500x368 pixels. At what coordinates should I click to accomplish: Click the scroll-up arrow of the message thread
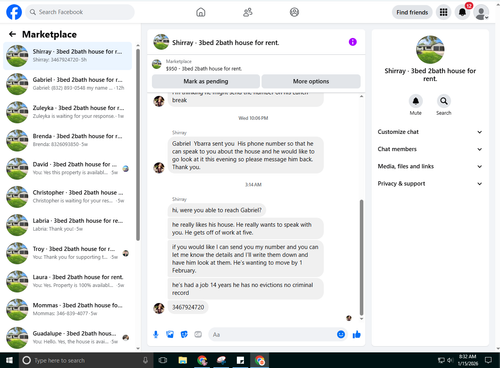(x=361, y=97)
